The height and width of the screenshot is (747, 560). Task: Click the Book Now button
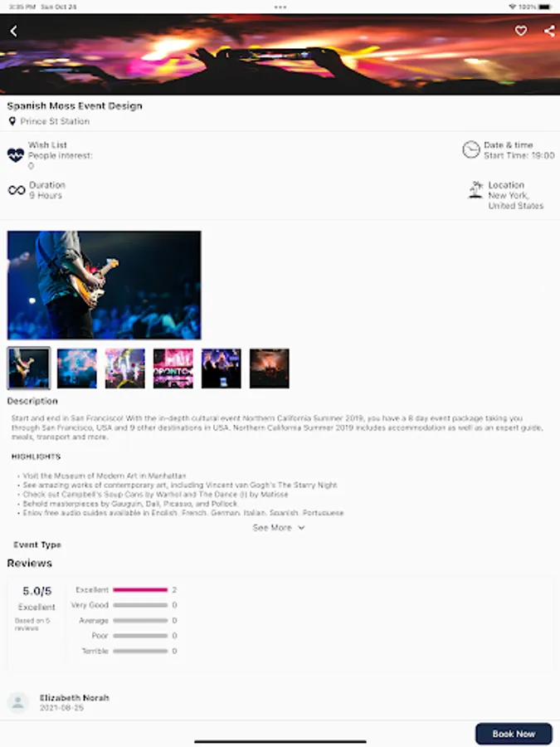(x=514, y=734)
